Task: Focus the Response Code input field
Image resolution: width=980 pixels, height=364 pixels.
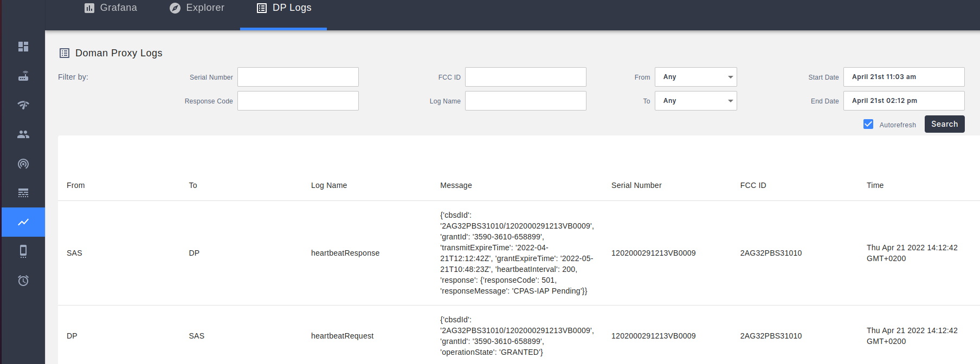Action: click(298, 101)
